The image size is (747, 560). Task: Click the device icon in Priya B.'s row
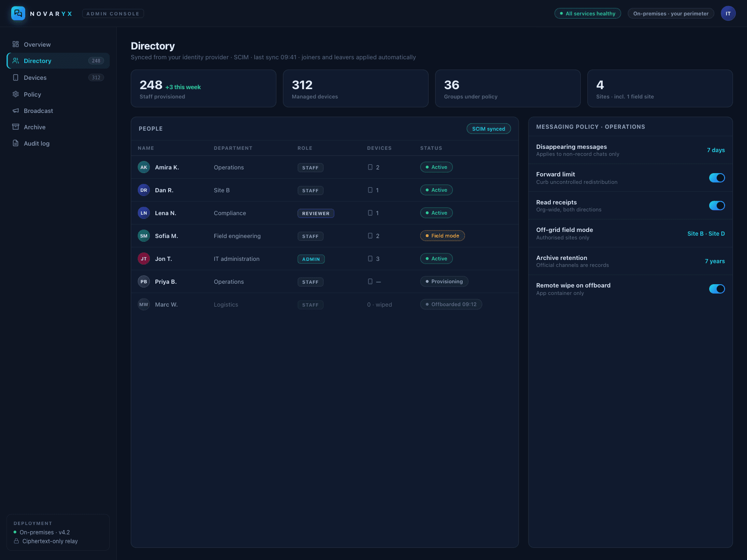pyautogui.click(x=370, y=281)
